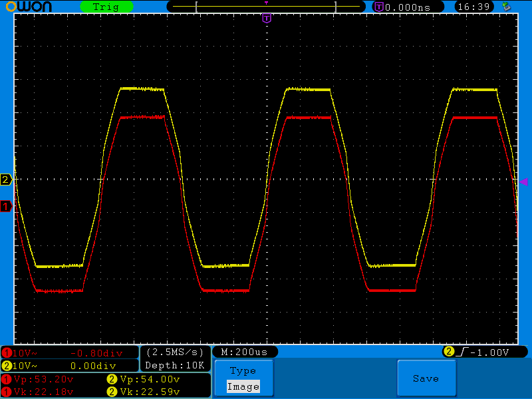This screenshot has width=532, height=399.
Task: Click the channel 1 10V~ scale readout
Action: point(25,353)
